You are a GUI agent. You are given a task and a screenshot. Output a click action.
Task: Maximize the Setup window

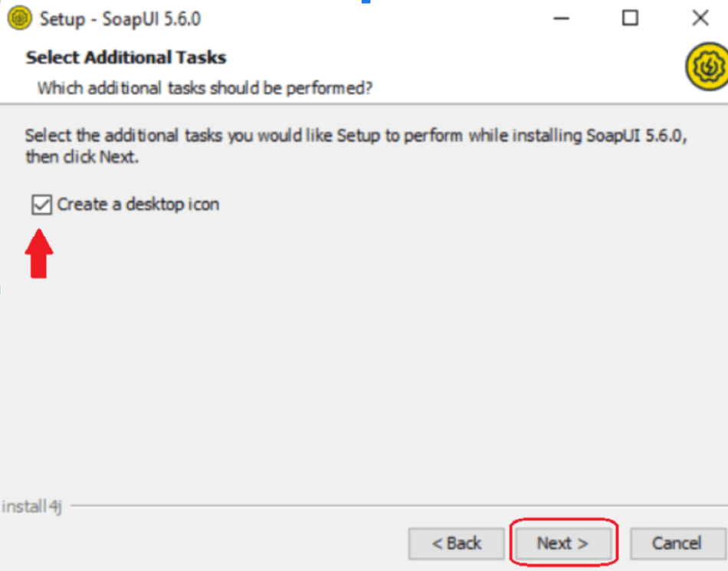630,18
